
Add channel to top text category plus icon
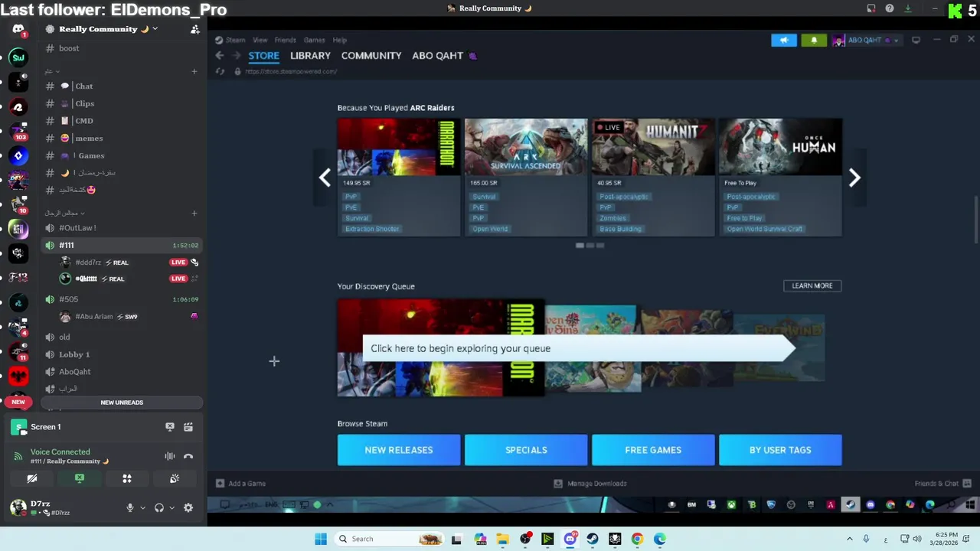click(194, 71)
